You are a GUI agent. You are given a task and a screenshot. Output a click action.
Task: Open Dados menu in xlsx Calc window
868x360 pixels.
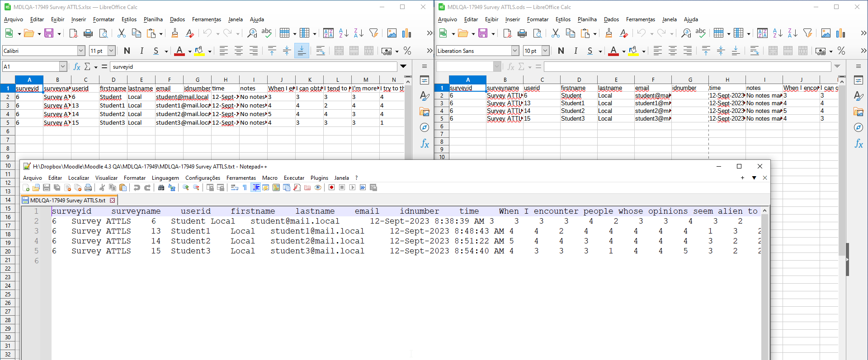177,19
